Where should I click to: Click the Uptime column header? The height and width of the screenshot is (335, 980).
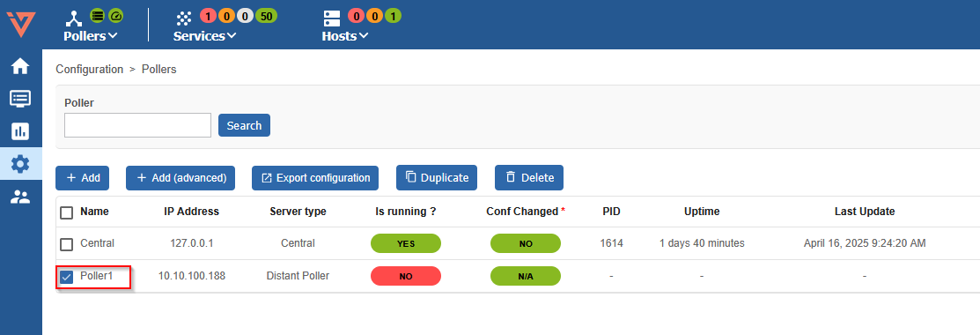pyautogui.click(x=702, y=212)
